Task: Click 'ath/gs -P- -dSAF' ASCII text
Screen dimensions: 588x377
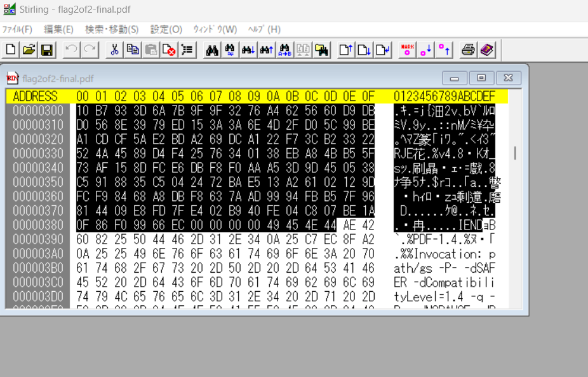Action: [444, 268]
